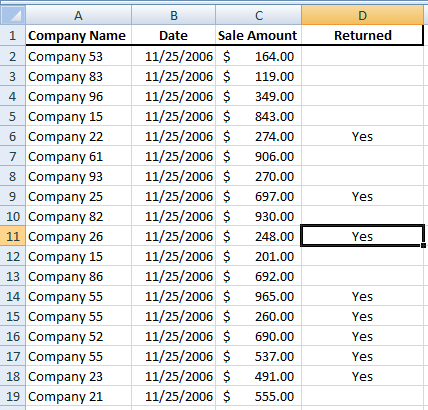The width and height of the screenshot is (428, 410).
Task: Click the Sale Amount header cell
Action: [259, 35]
